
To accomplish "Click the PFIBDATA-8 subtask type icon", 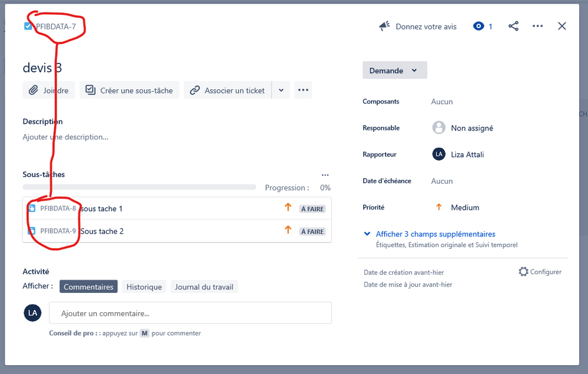I will coord(33,208).
